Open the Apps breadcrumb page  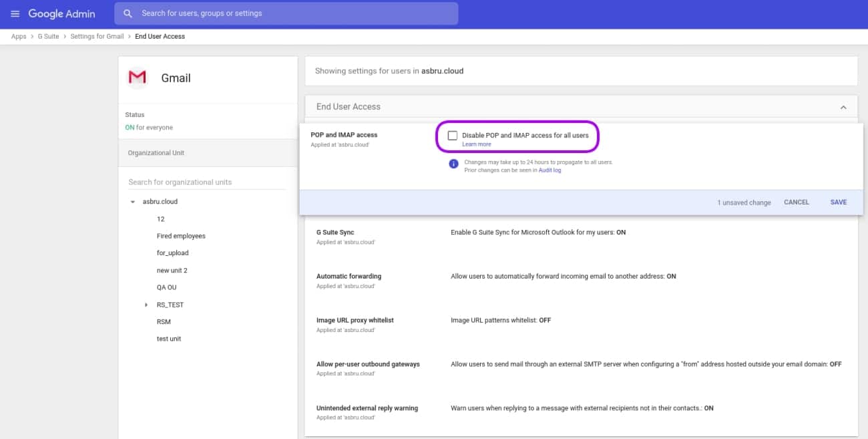point(19,36)
